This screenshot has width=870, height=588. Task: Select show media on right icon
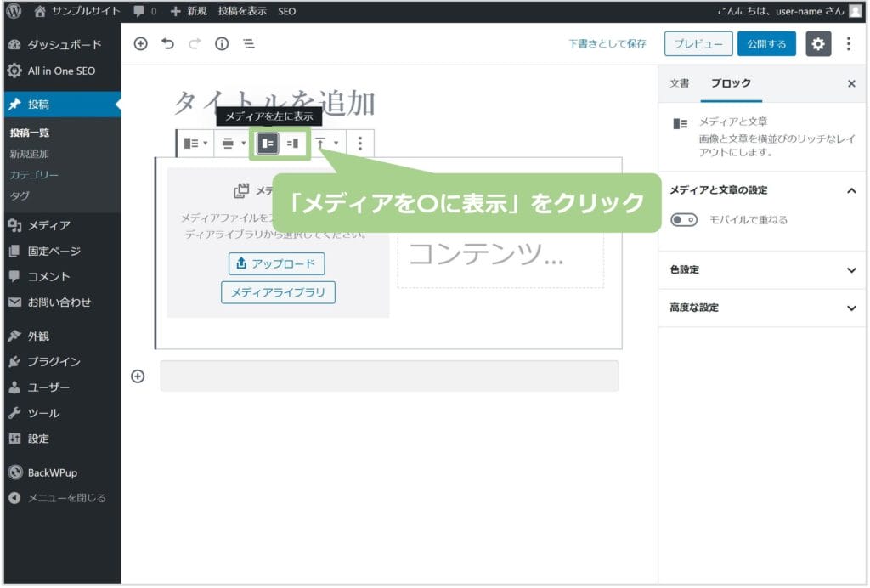tap(293, 144)
